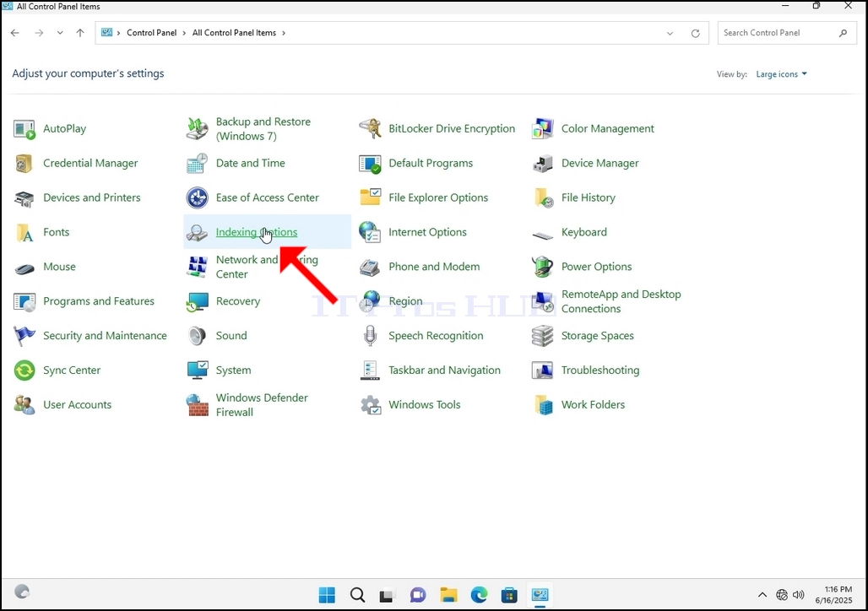Viewport: 868px width, 611px height.
Task: Click All Control Panel Items breadcrumb
Action: tap(234, 33)
